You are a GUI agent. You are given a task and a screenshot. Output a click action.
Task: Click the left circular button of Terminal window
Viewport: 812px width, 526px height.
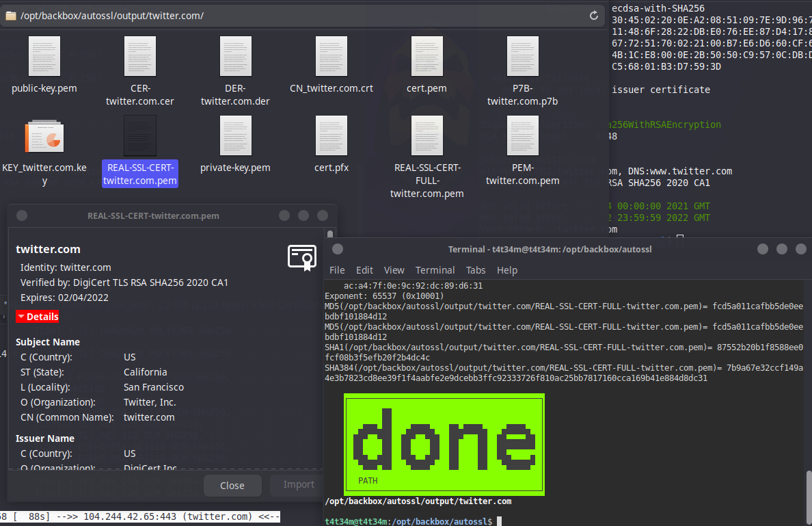(338, 249)
